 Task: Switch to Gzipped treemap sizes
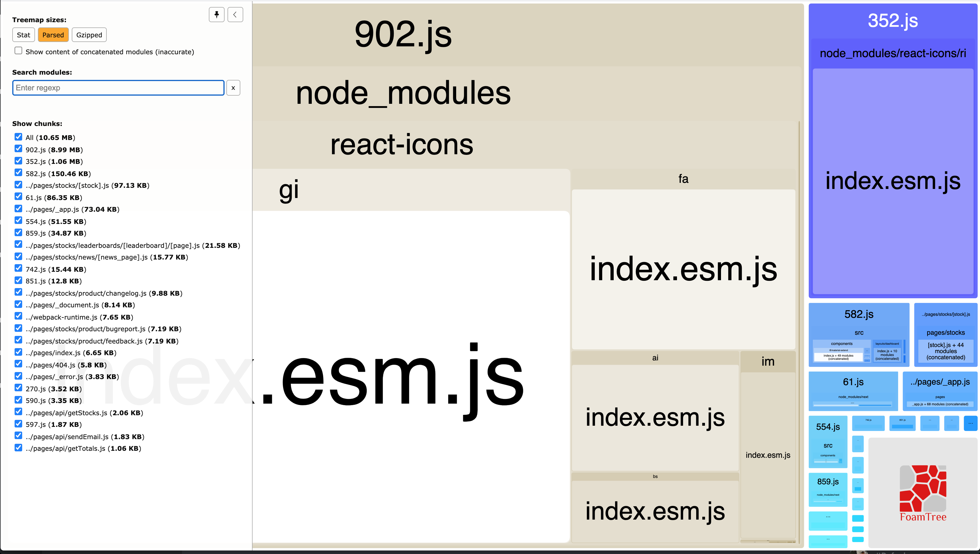(x=89, y=35)
